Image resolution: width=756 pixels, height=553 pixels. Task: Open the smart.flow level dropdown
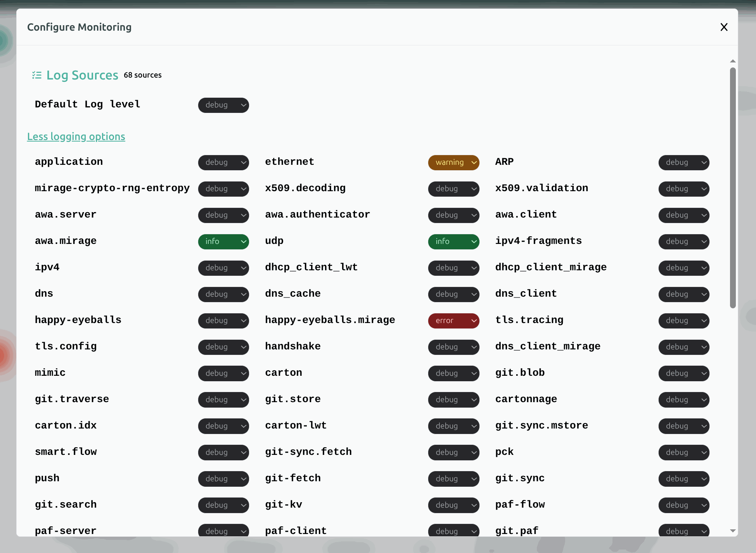point(223,453)
